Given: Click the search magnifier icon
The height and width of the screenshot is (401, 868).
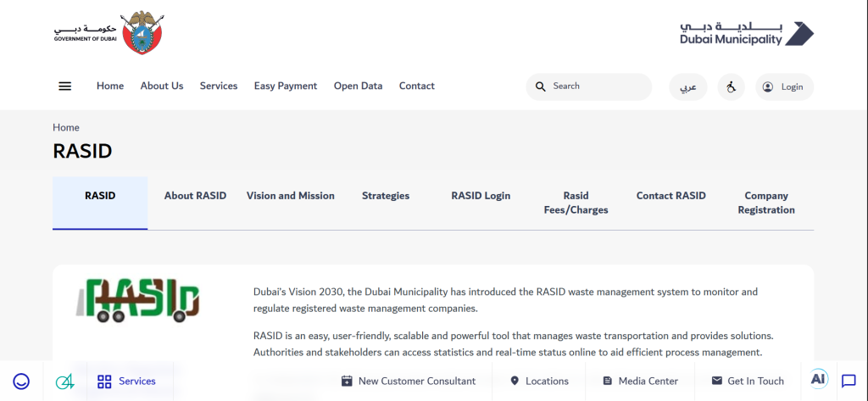Looking at the screenshot, I should [x=541, y=86].
